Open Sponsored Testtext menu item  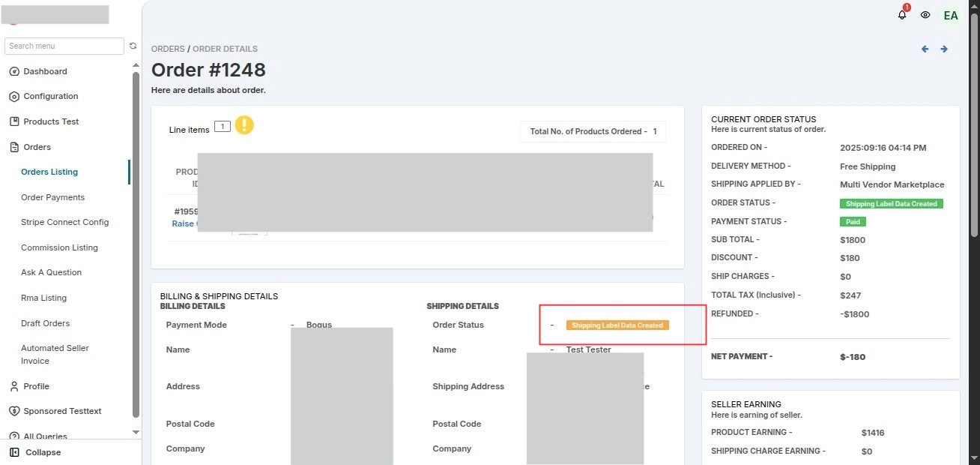tap(62, 411)
